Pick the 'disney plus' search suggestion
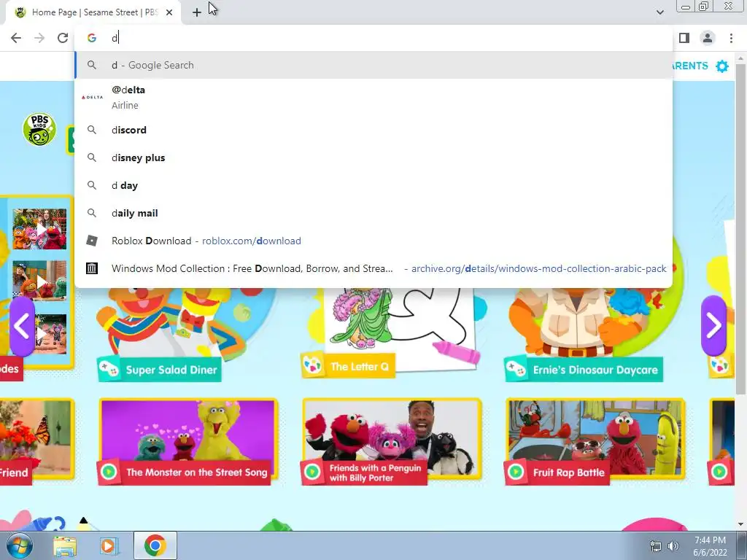747x560 pixels. coord(373,157)
